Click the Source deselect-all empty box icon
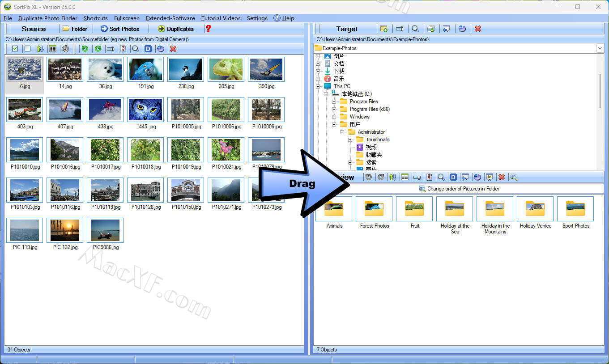Viewport: 609px width, 364px height. click(27, 49)
